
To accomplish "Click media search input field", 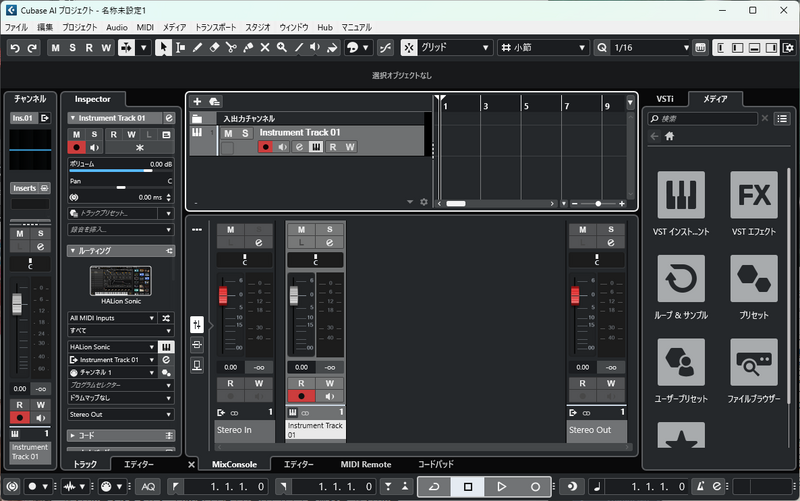I will [703, 119].
